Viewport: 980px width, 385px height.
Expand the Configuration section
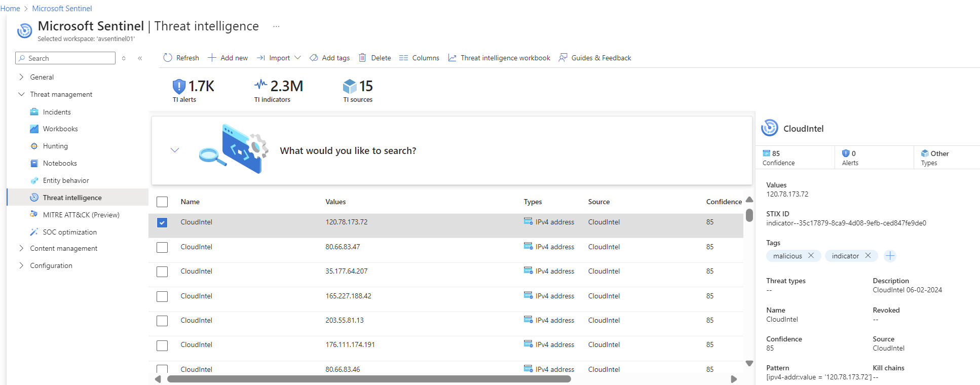coord(21,265)
